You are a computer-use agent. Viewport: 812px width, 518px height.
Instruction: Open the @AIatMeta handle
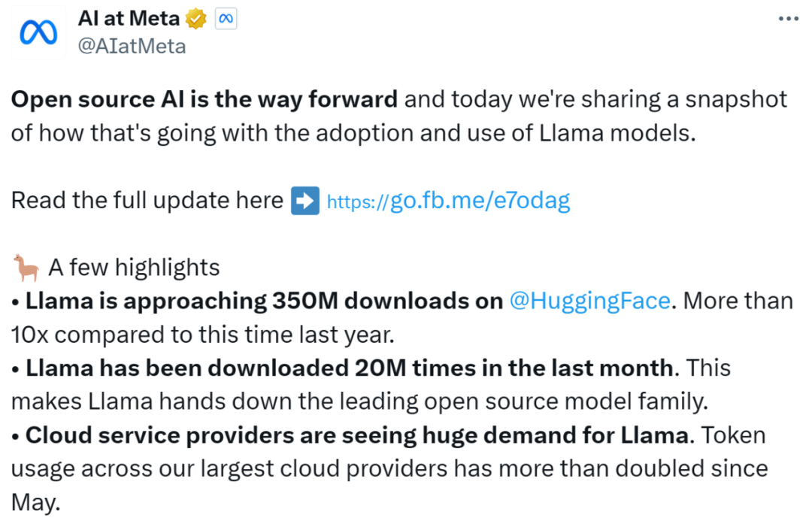132,47
